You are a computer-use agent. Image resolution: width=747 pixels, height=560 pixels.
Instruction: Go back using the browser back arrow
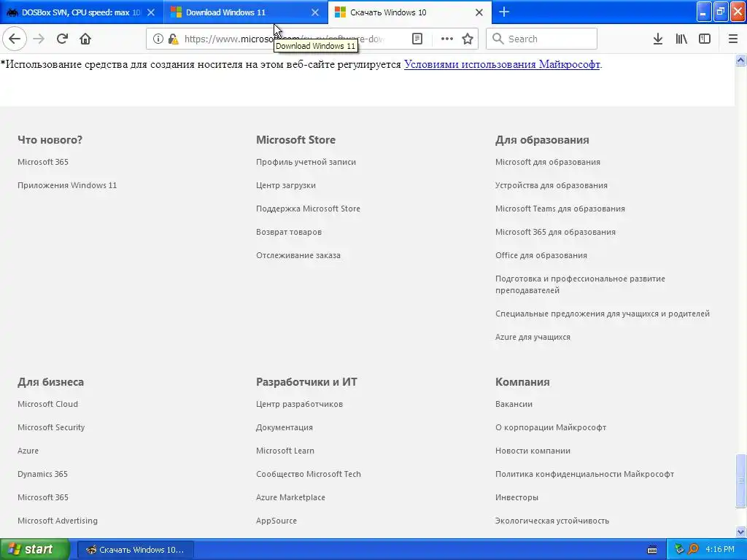(x=15, y=39)
